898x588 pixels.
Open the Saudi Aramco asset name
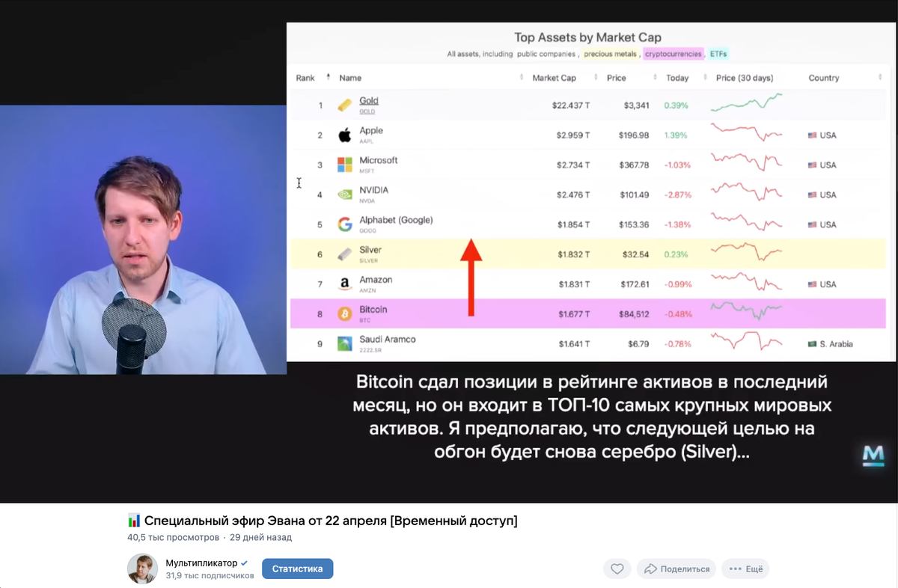388,340
